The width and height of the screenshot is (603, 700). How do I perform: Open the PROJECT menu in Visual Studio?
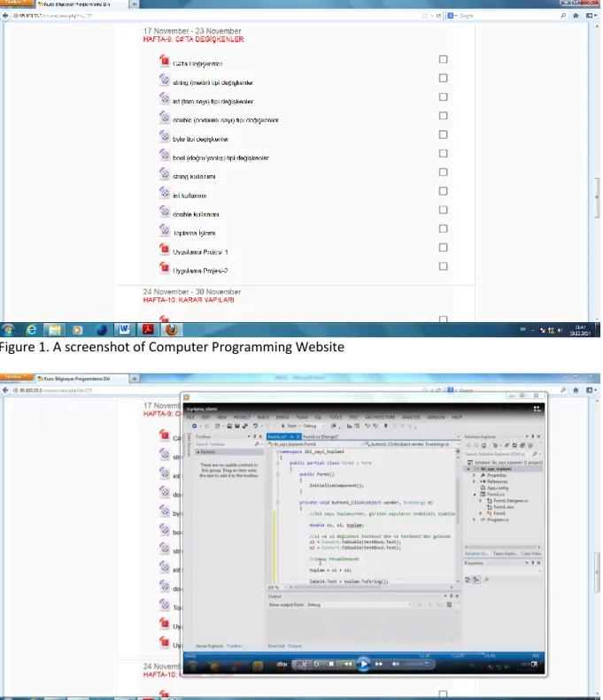coord(242,418)
